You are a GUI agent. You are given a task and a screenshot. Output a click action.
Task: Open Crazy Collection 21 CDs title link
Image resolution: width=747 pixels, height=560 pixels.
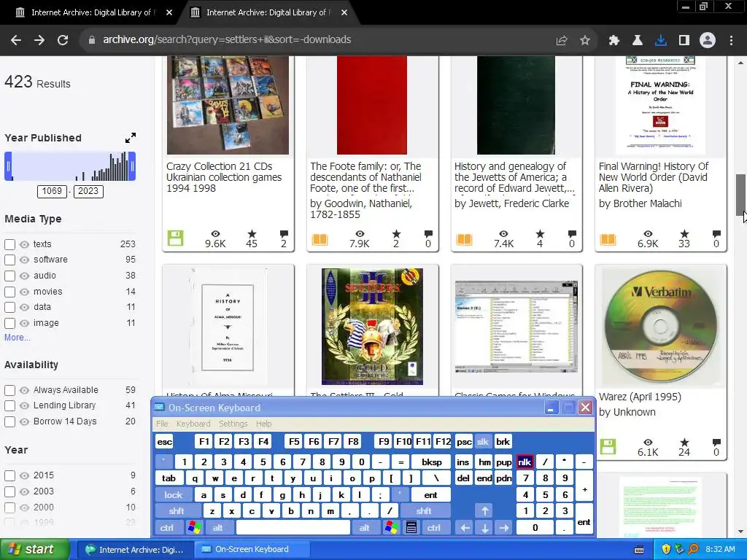(x=224, y=177)
